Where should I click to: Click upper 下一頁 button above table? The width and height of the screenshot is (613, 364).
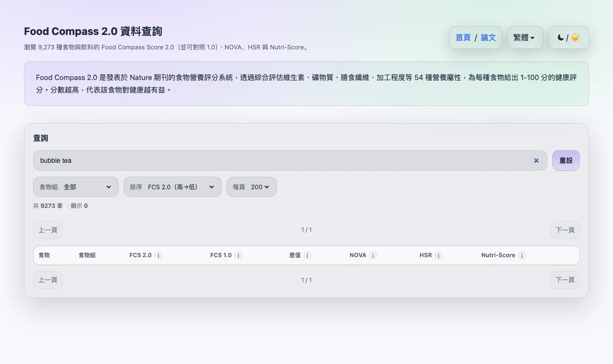tap(565, 230)
